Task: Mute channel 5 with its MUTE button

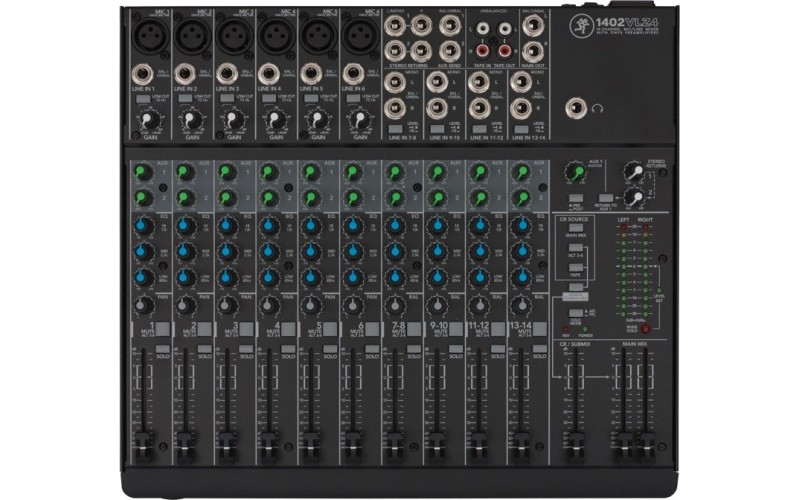Action: tap(330, 329)
